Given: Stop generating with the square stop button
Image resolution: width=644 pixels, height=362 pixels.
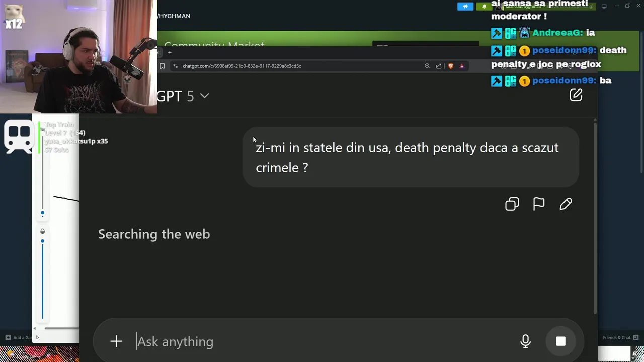Looking at the screenshot, I should click(560, 341).
